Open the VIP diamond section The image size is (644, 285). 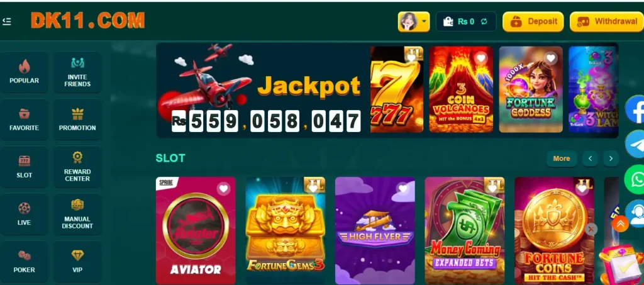coord(77,260)
